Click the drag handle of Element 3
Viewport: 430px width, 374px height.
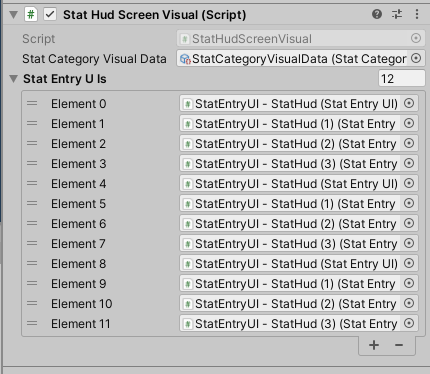click(32, 163)
